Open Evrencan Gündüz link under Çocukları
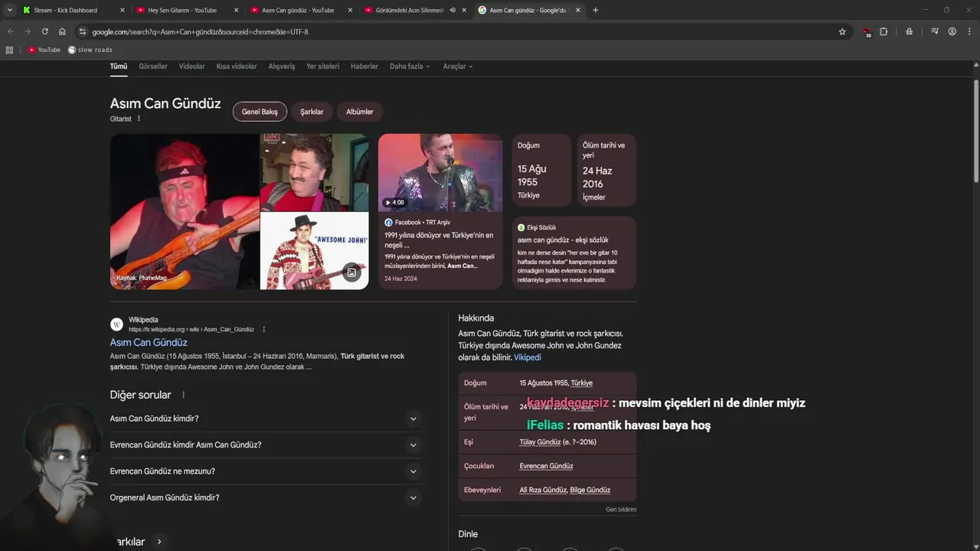 click(x=546, y=466)
